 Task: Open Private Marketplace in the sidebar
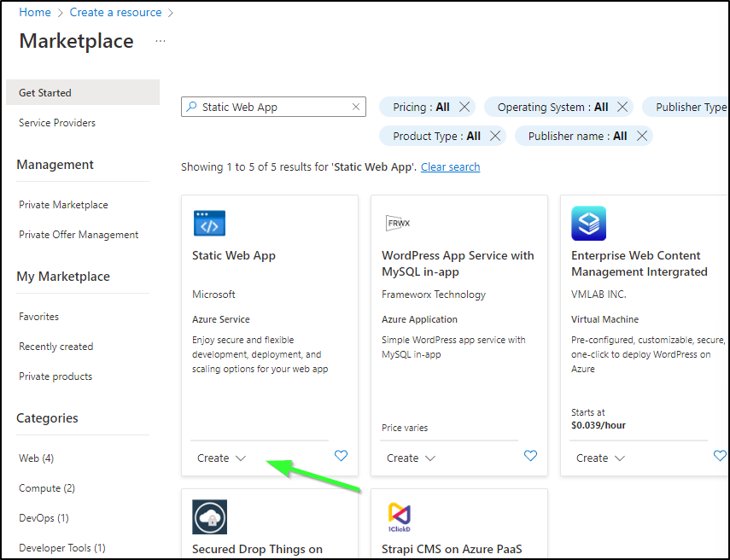[63, 205]
